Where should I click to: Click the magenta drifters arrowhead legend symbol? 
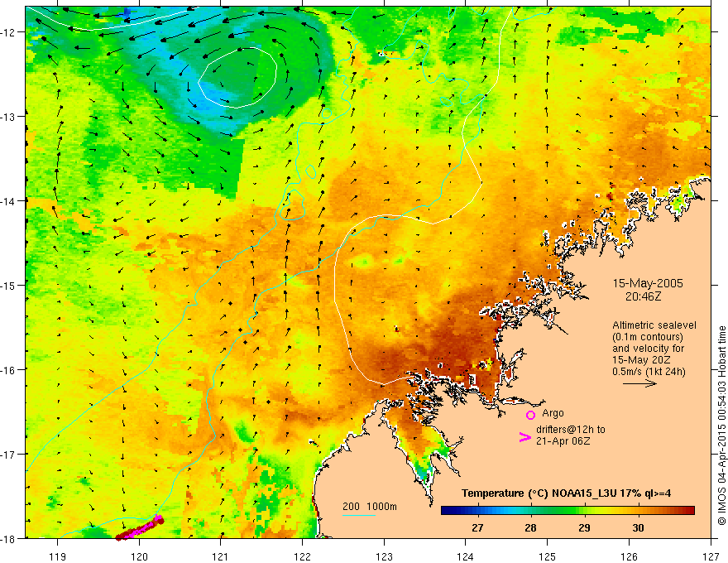pyautogui.click(x=524, y=437)
